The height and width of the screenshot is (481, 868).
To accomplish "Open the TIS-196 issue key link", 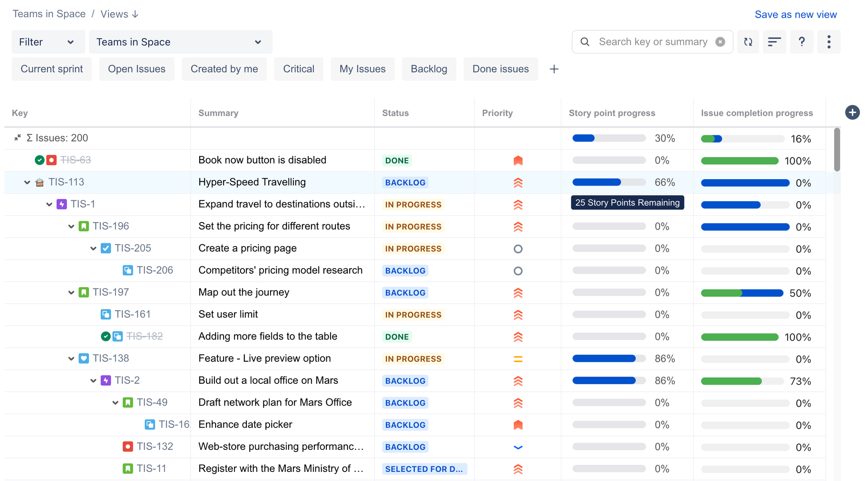I will 111,226.
